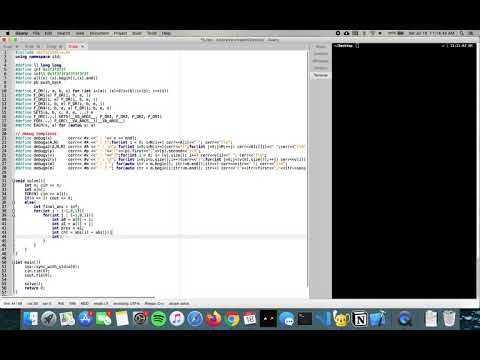Click the 'scope: solve' status bar entry
The width and height of the screenshot is (480, 360).
click(179, 304)
